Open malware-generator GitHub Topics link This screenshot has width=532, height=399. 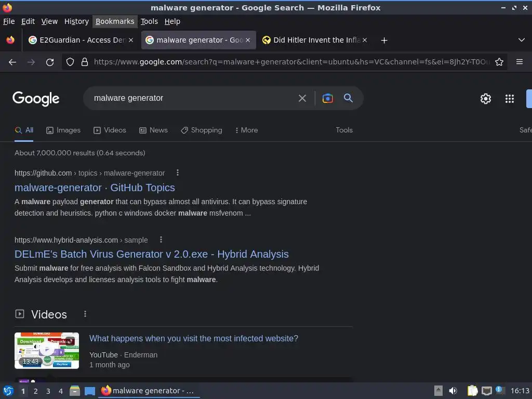click(x=95, y=188)
